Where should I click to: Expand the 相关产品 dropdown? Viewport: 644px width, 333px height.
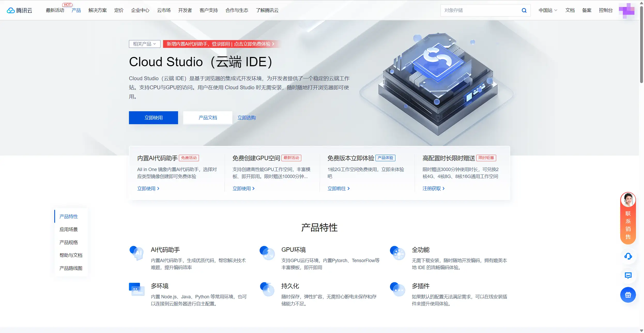[x=144, y=44]
